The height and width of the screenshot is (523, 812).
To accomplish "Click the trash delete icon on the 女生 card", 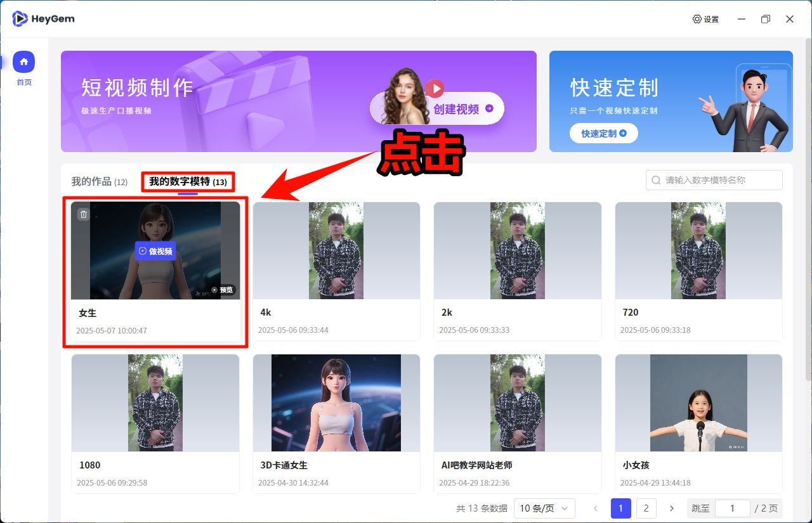I will [x=83, y=214].
